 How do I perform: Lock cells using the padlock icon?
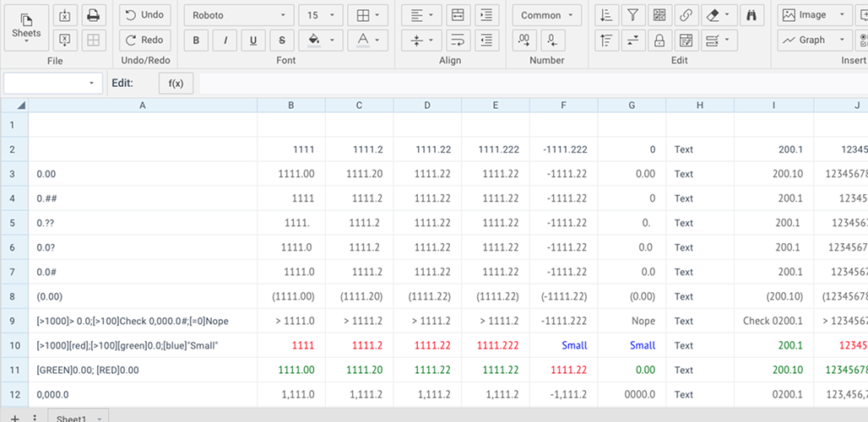click(x=659, y=40)
